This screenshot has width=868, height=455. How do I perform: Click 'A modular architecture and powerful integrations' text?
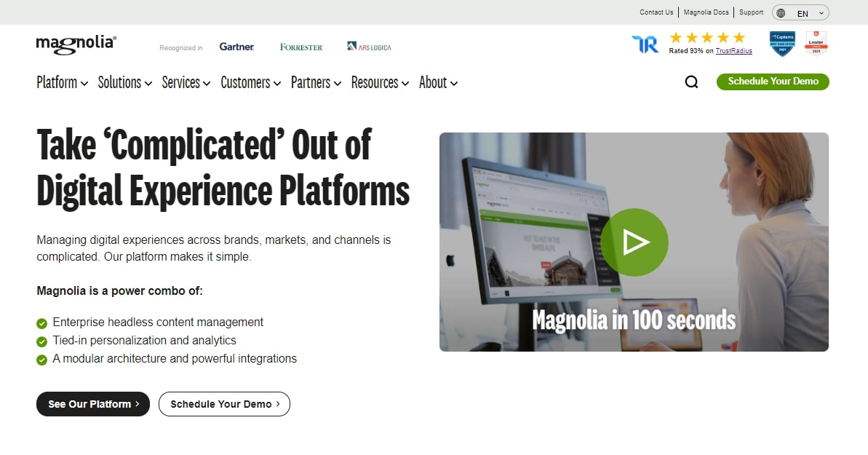click(175, 359)
